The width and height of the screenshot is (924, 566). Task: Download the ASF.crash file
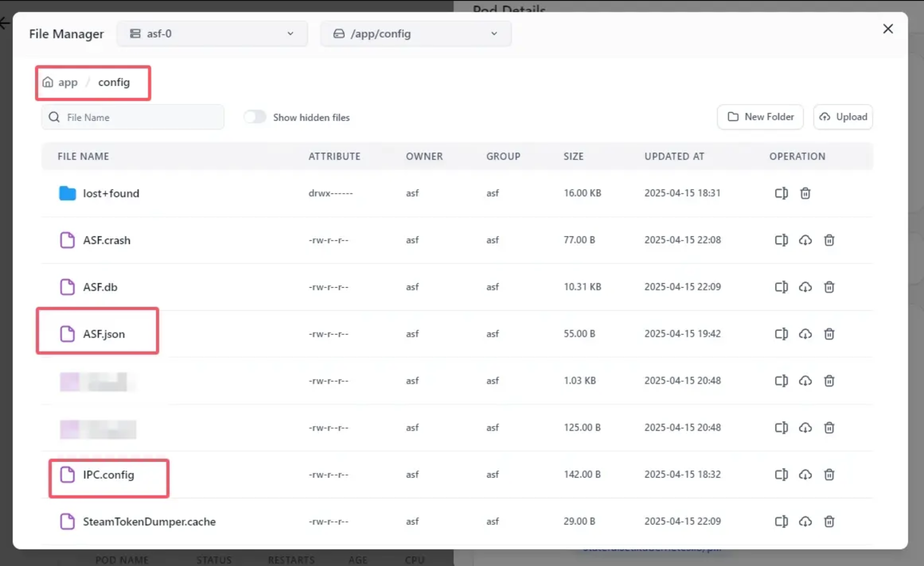tap(805, 240)
